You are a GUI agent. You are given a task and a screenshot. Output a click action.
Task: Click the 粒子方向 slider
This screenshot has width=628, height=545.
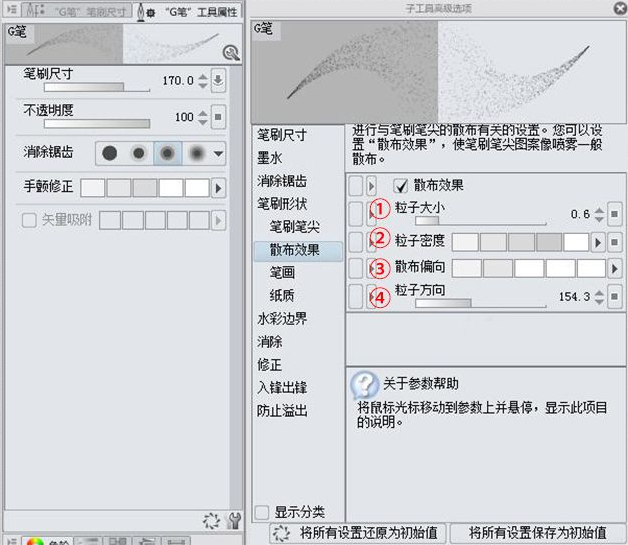click(481, 303)
